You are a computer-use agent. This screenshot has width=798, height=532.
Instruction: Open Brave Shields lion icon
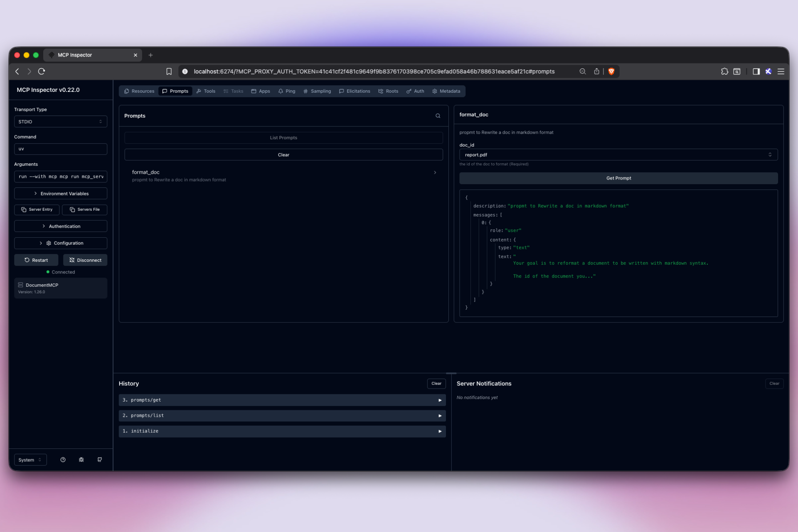point(611,71)
